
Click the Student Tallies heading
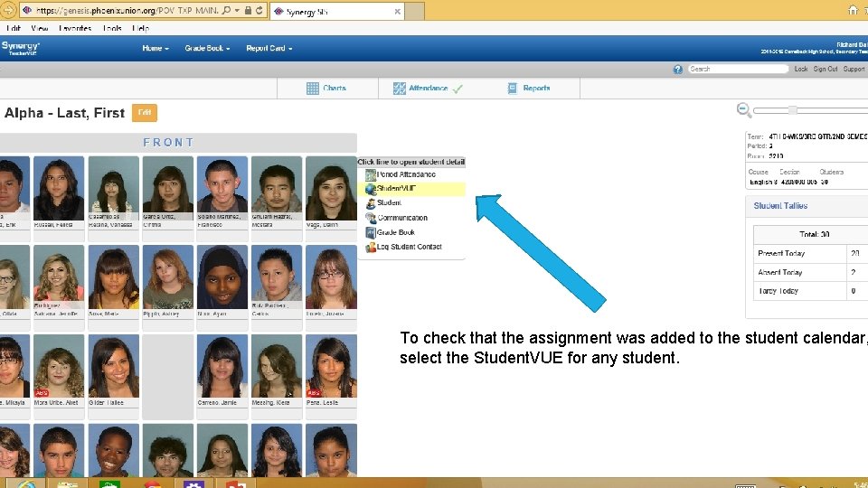click(x=780, y=206)
